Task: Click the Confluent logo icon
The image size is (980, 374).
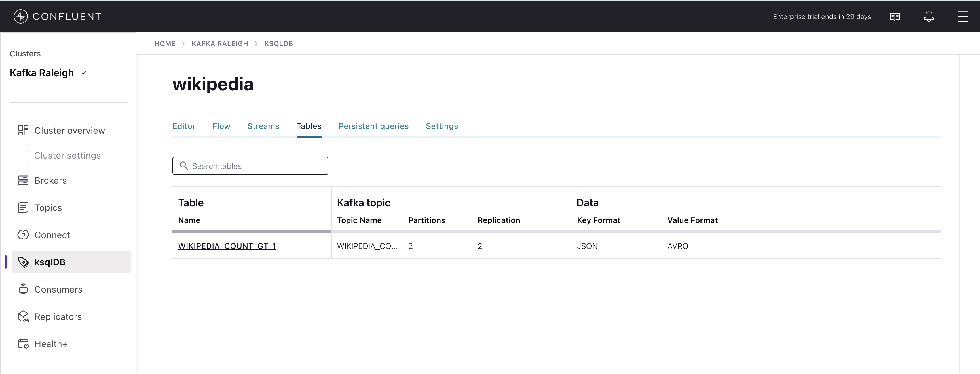Action: [20, 16]
